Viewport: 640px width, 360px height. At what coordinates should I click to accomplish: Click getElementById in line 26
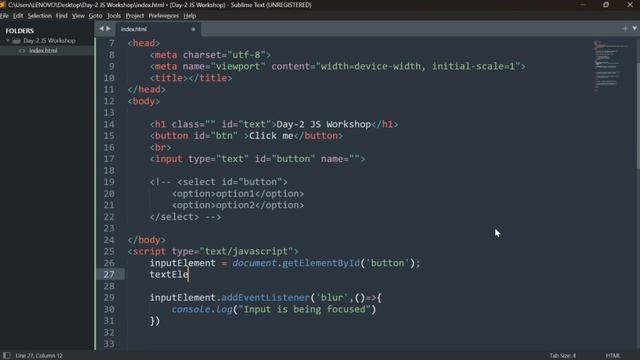(321, 263)
